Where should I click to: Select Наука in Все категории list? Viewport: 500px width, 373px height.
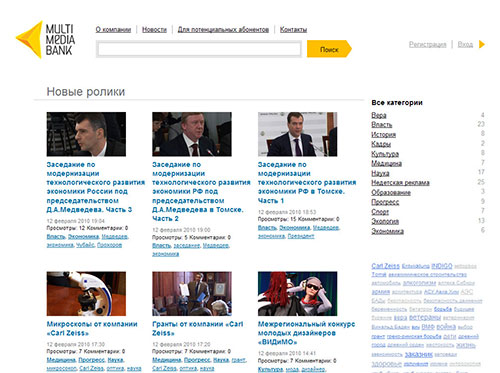click(x=380, y=173)
